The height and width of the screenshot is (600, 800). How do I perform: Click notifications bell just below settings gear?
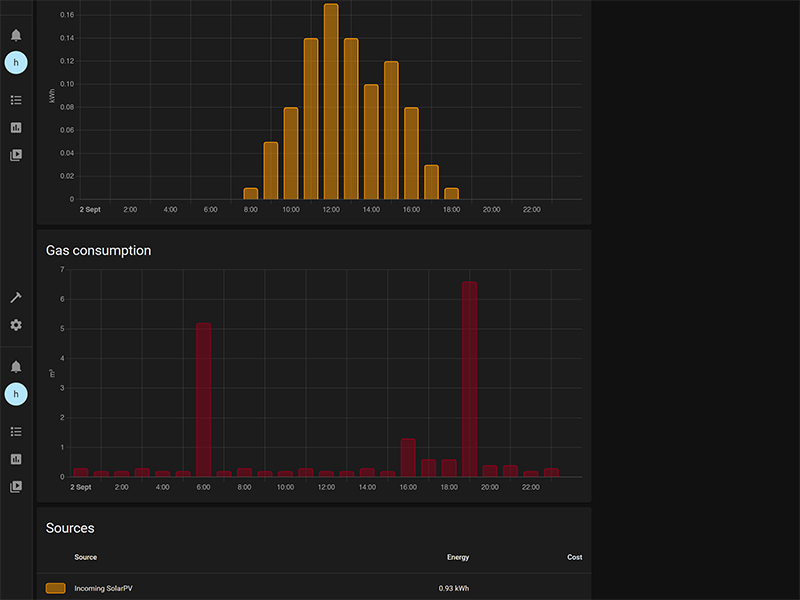click(x=16, y=367)
